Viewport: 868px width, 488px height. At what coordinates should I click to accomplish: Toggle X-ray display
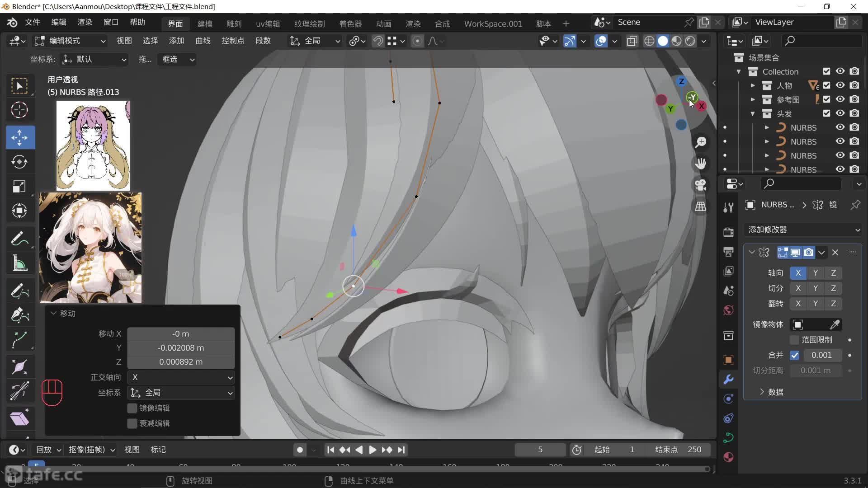pos(632,41)
